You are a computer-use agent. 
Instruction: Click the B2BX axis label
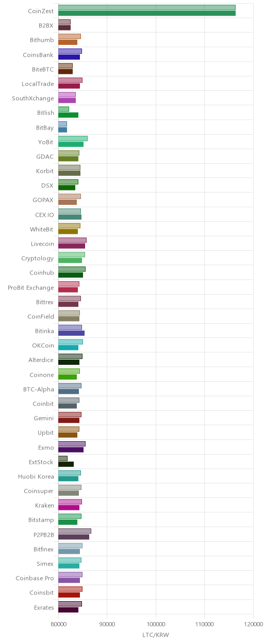click(x=46, y=25)
